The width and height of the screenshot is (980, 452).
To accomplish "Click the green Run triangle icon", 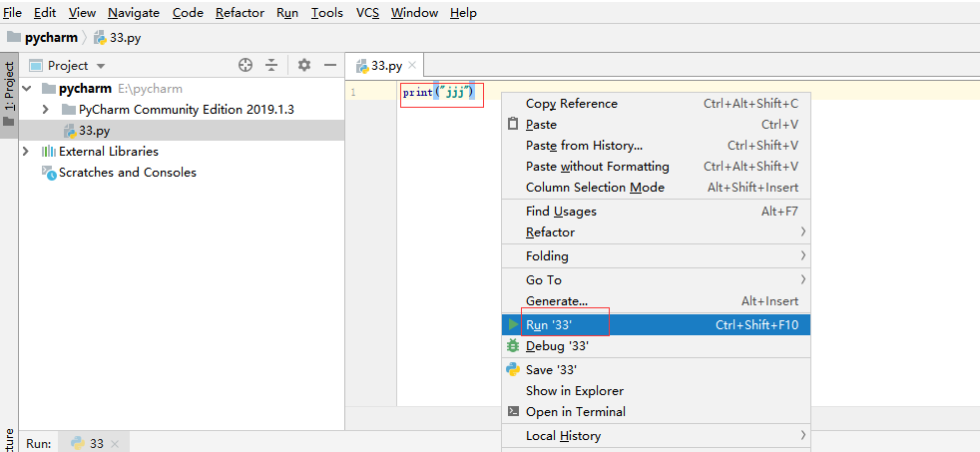I will coord(513,324).
